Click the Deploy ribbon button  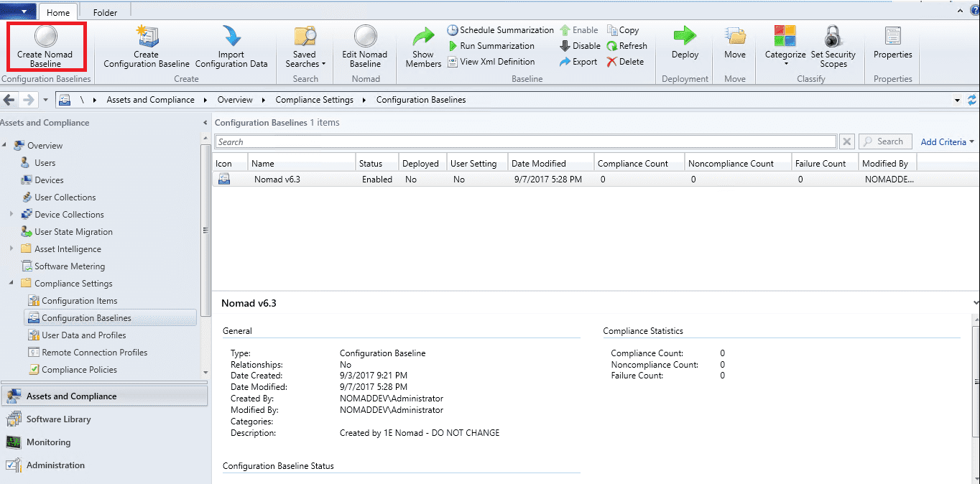[x=685, y=43]
